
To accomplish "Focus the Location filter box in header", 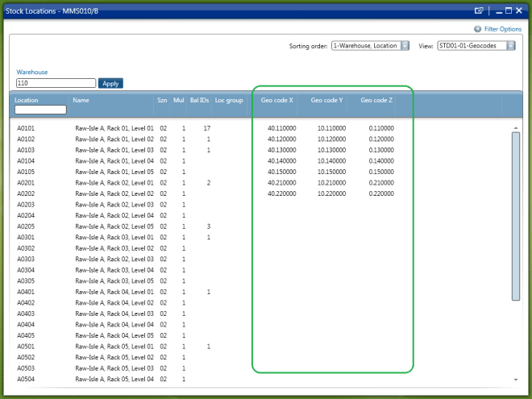I will 39,110.
